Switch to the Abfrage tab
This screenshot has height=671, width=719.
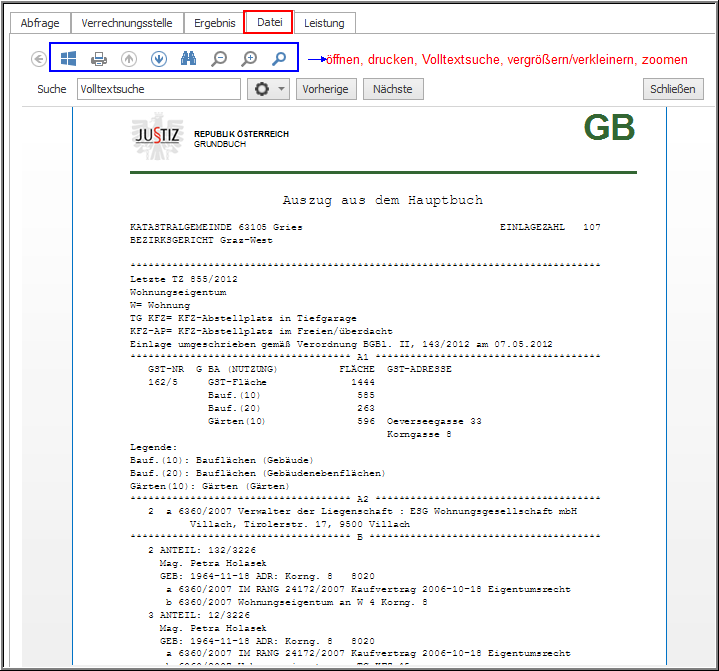pyautogui.click(x=40, y=23)
